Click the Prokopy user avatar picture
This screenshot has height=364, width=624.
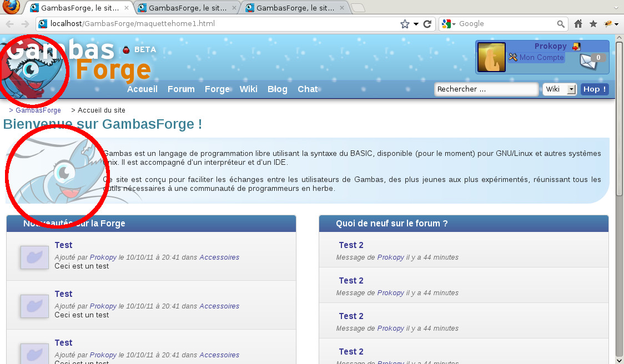(x=491, y=57)
